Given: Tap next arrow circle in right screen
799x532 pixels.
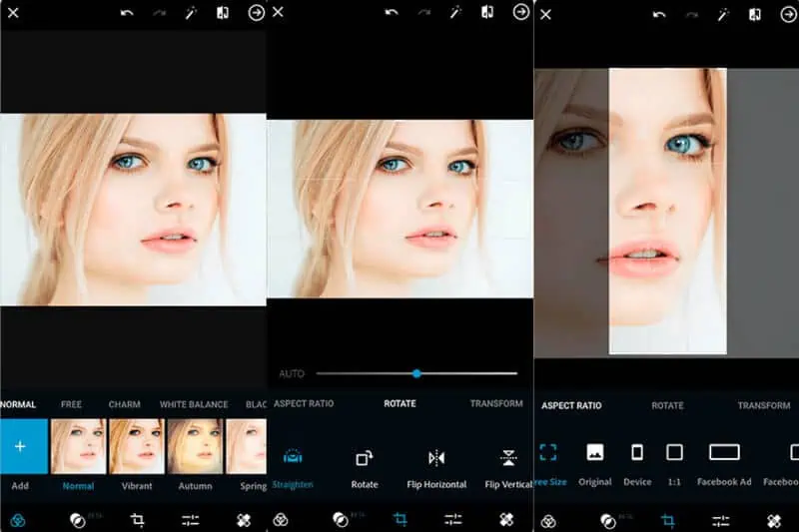Looking at the screenshot, I should coord(789,14).
